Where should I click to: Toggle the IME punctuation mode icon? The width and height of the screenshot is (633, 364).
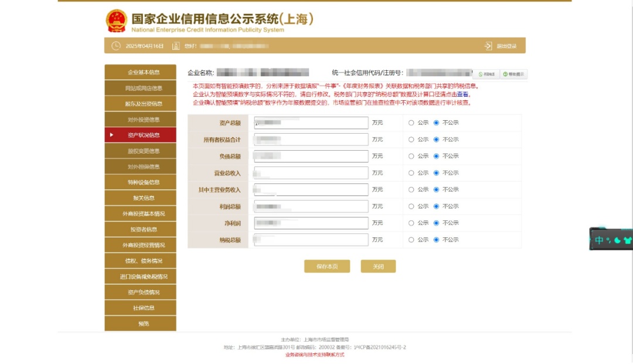tap(608, 240)
